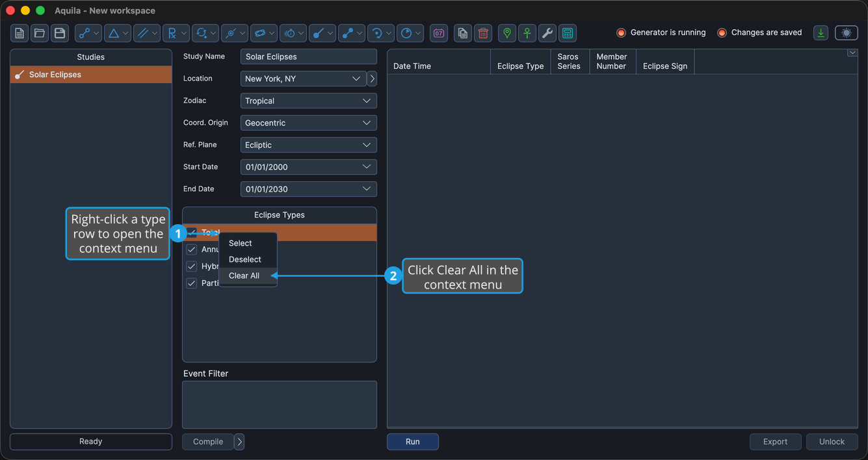Open the Zodiac dropdown set to Tropical
This screenshot has width=868, height=460.
(308, 101)
